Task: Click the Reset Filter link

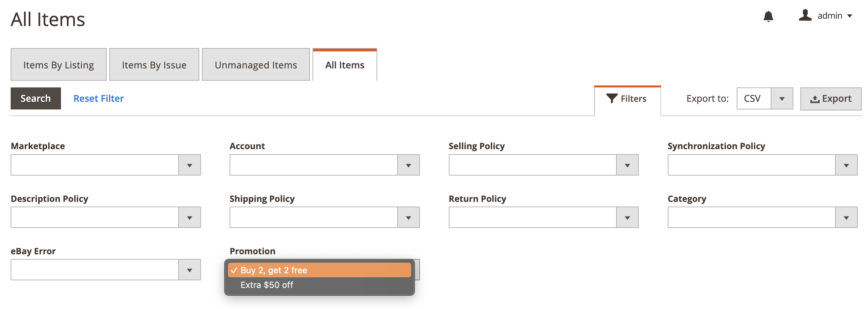Action: 98,98
